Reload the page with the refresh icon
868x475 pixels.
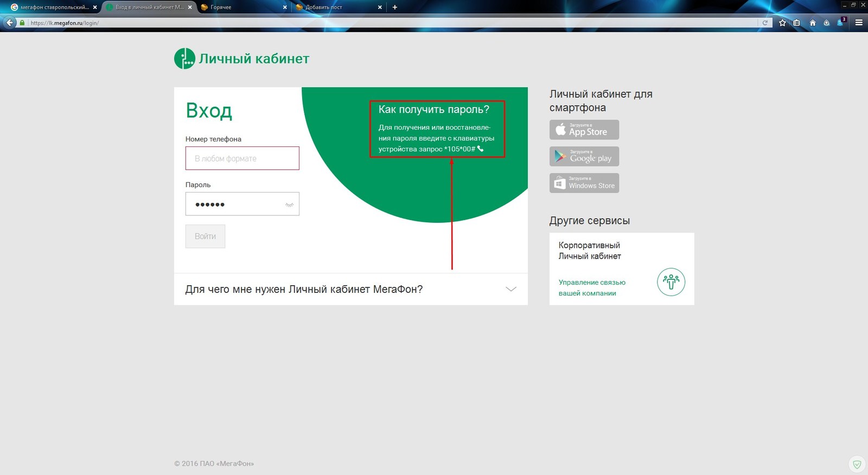coord(765,23)
